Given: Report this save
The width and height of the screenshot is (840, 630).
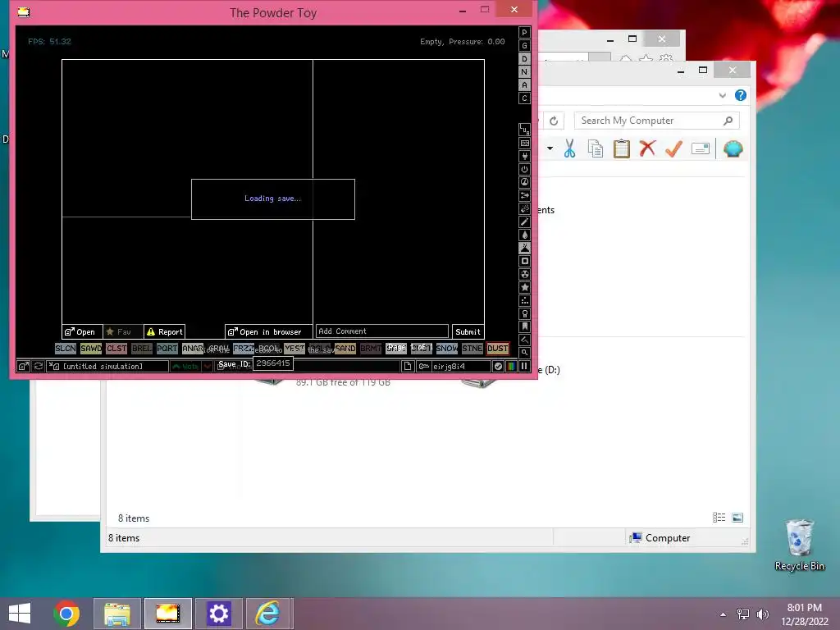Looking at the screenshot, I should 164,331.
